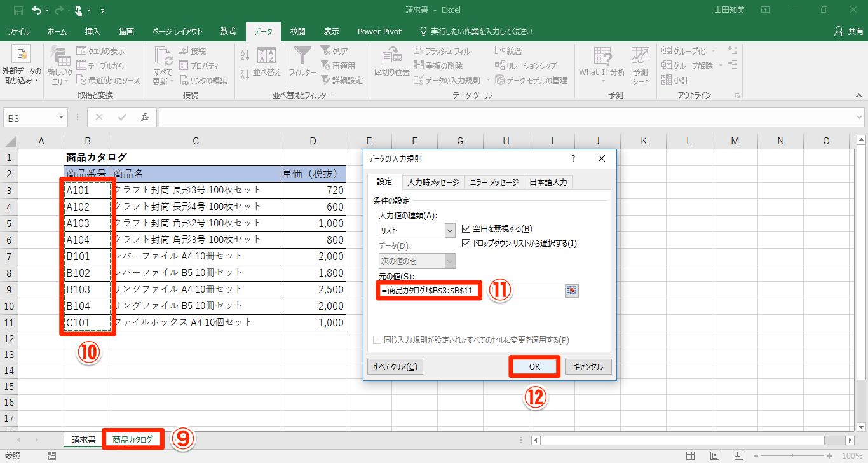868x463 pixels.
Task: Toggle ドロップダウン リストから選択する checkbox
Action: click(466, 244)
